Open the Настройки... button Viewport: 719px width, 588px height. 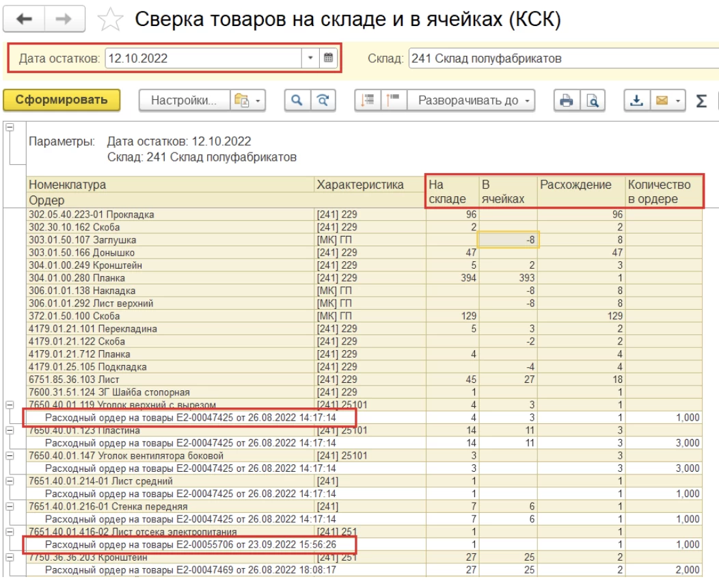coord(183,101)
